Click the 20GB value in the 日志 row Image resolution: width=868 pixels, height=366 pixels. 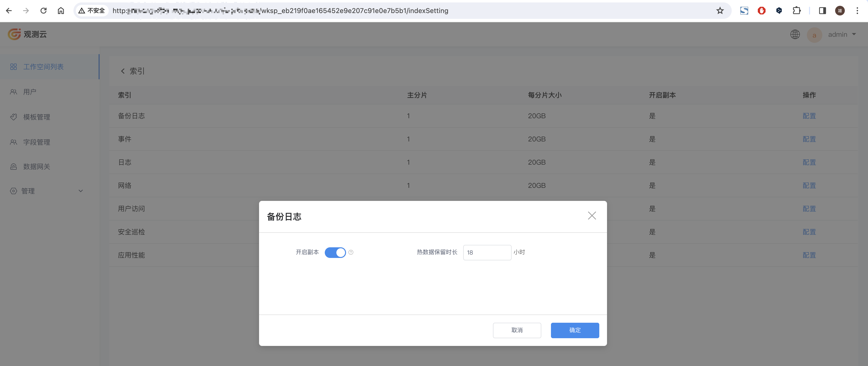(x=536, y=162)
